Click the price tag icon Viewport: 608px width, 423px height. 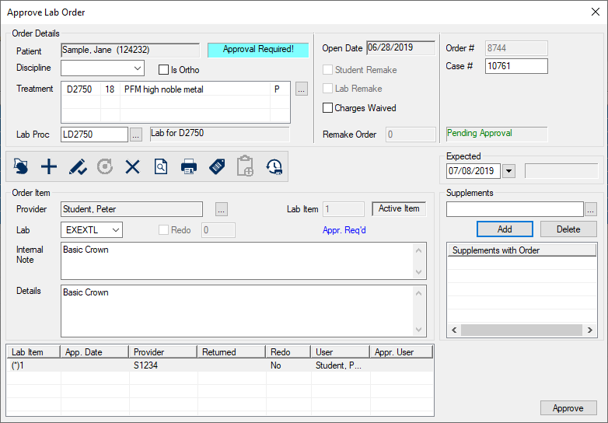[217, 167]
